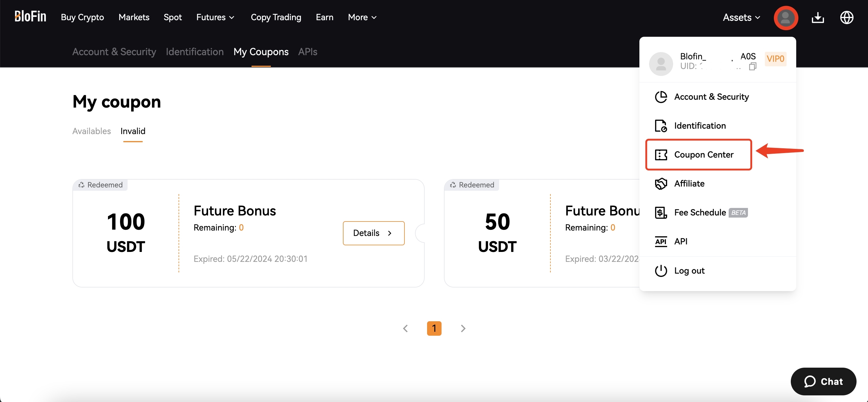Click the VIP0 badge
Screen dimensions: 868x402
775,59
